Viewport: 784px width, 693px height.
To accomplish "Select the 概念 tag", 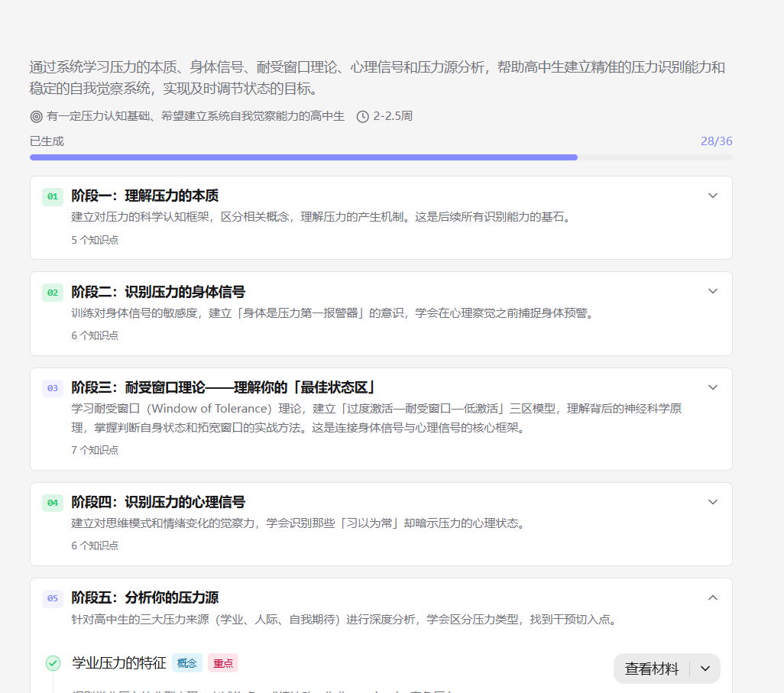I will pos(187,663).
